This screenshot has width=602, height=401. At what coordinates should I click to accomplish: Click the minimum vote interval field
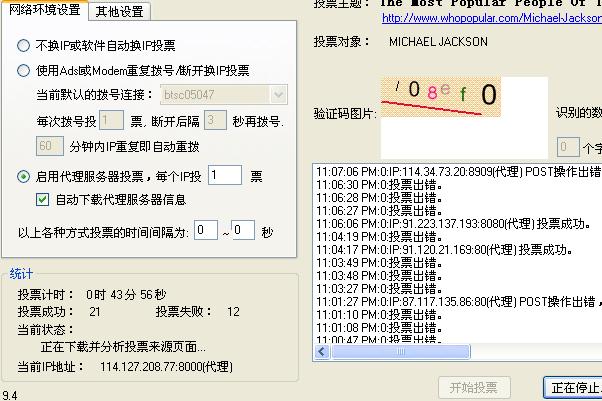(205, 231)
